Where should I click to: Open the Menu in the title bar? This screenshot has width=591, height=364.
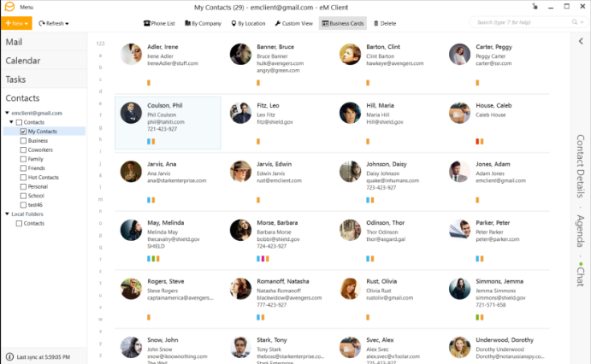point(27,7)
